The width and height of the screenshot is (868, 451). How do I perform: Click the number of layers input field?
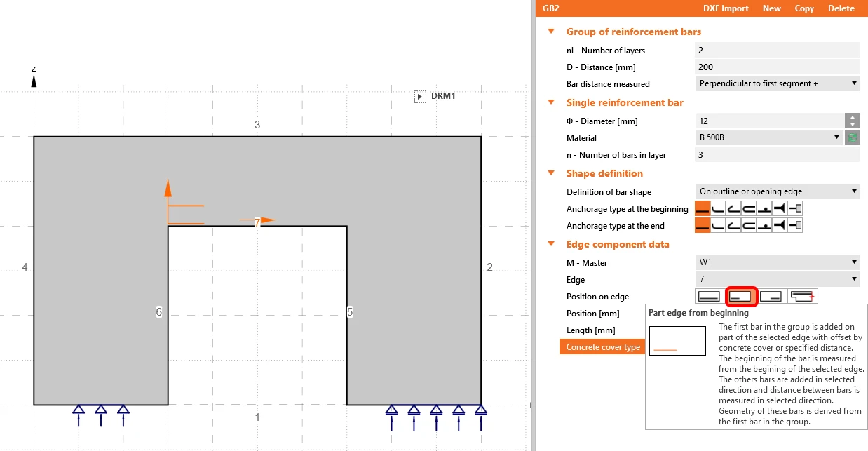click(778, 50)
